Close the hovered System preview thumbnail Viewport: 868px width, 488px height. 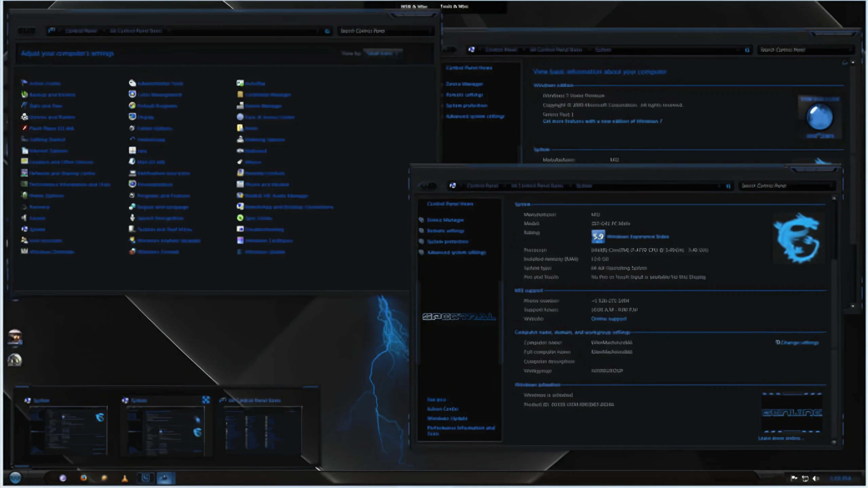[x=206, y=400]
